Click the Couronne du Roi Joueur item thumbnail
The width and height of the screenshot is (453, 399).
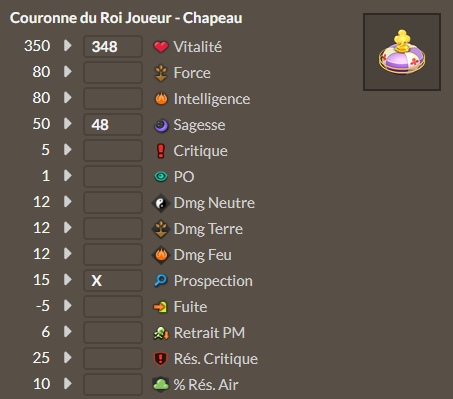click(402, 52)
